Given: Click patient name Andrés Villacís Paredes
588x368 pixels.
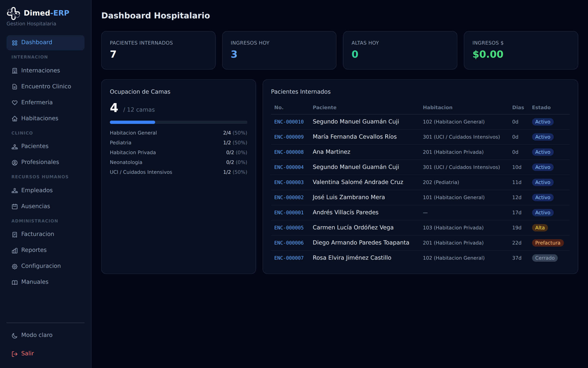Looking at the screenshot, I should tap(345, 212).
